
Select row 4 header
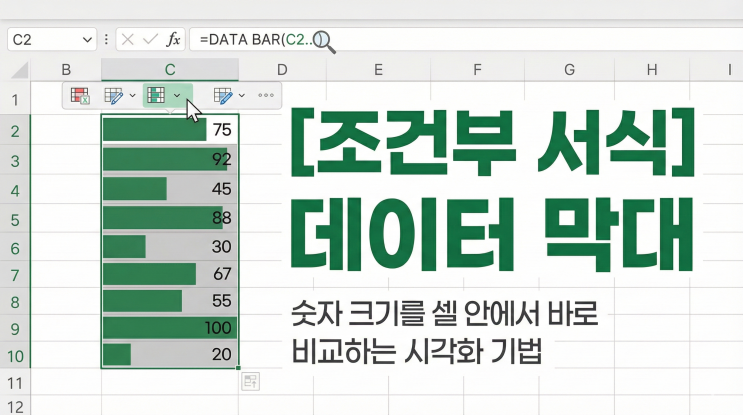15,190
